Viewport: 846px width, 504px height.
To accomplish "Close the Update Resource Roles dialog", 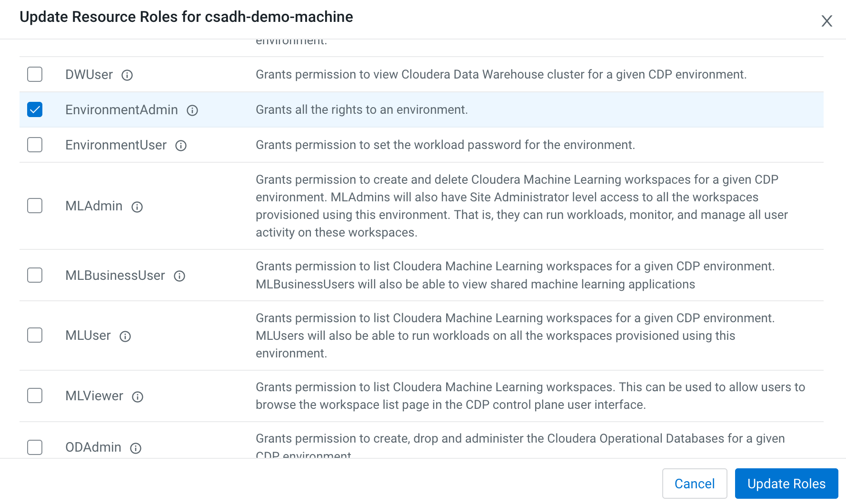I will 826,21.
